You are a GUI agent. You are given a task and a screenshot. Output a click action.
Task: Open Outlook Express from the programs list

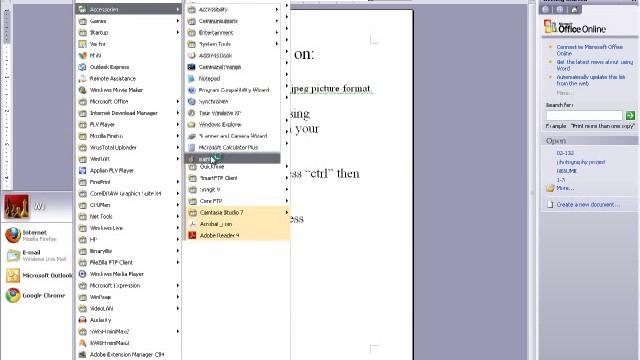click(128, 67)
